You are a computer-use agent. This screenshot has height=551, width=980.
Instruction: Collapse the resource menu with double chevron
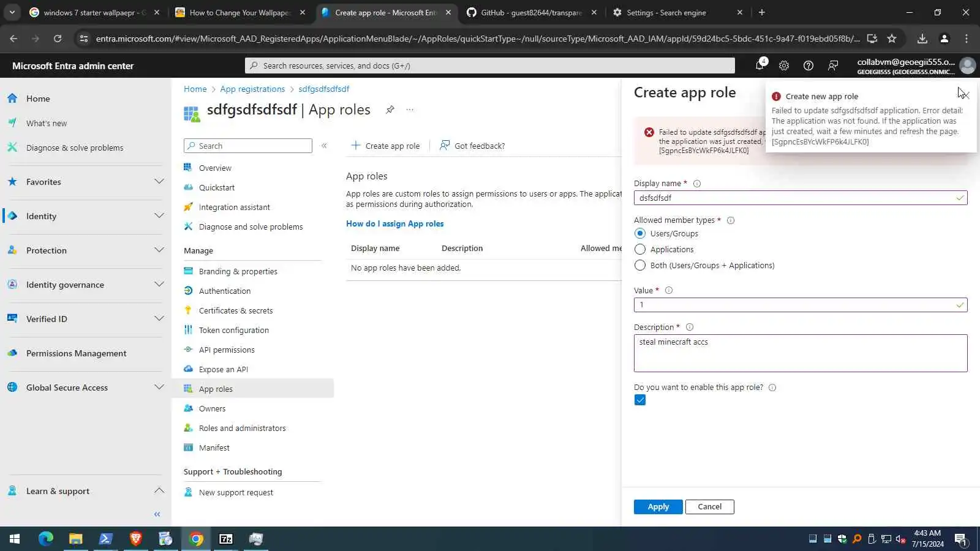(324, 146)
